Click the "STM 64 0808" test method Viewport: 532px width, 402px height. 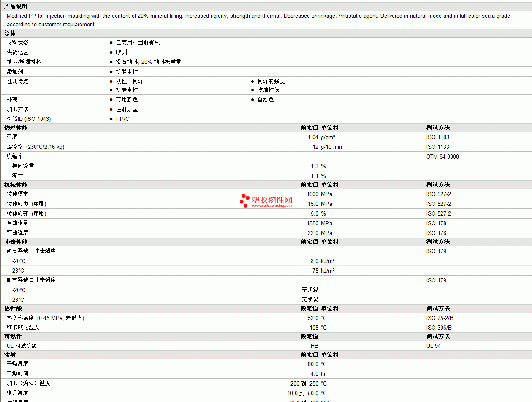[442, 156]
